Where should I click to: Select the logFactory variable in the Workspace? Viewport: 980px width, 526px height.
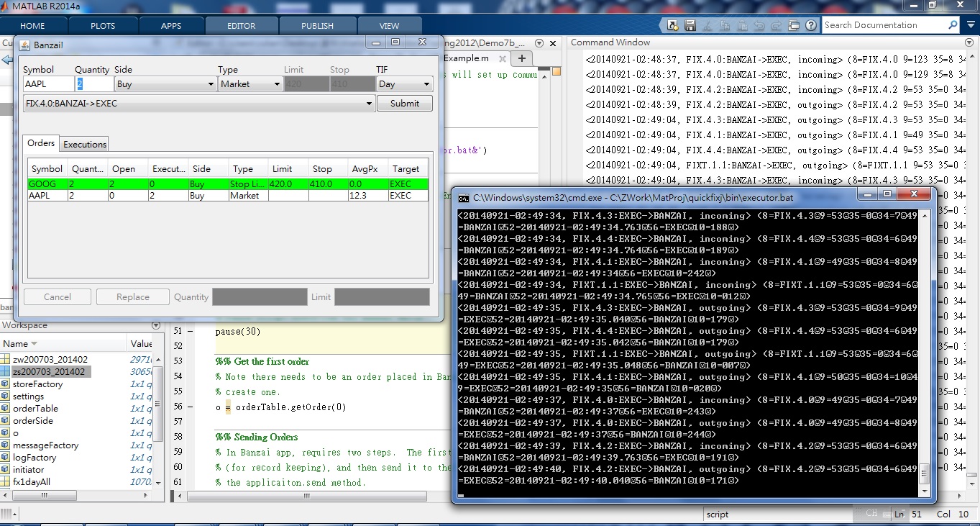[x=34, y=458]
